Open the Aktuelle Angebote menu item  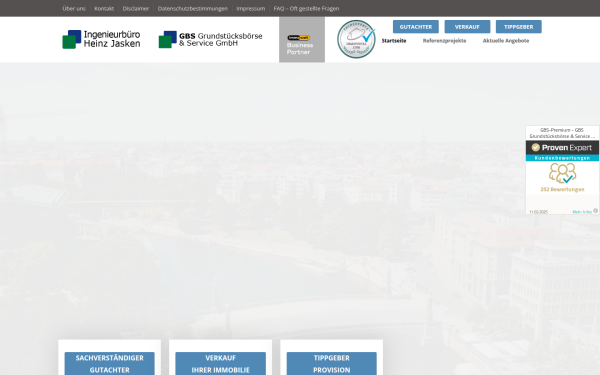click(x=506, y=41)
